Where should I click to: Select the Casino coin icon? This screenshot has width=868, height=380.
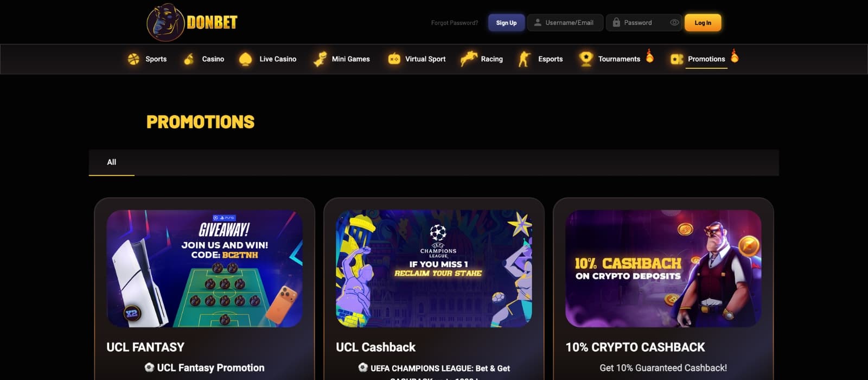(x=189, y=59)
